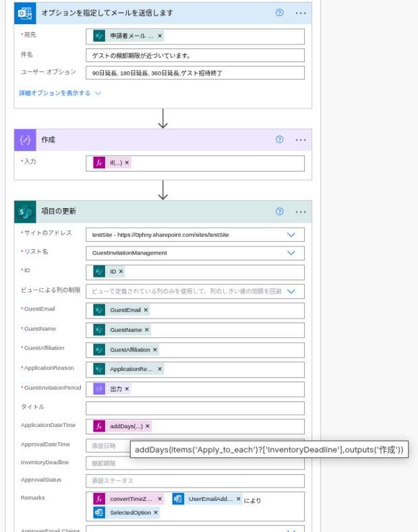Remove the convertTimeZ... expression token
Image resolution: width=418 pixels, height=532 pixels.
tap(160, 499)
